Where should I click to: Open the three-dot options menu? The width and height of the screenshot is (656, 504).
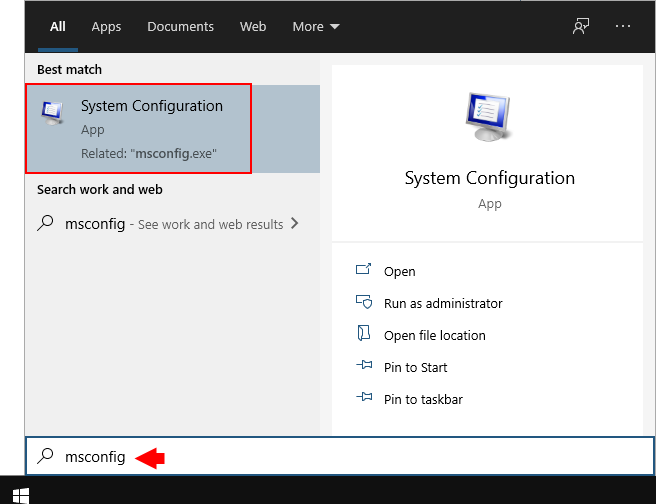[624, 27]
